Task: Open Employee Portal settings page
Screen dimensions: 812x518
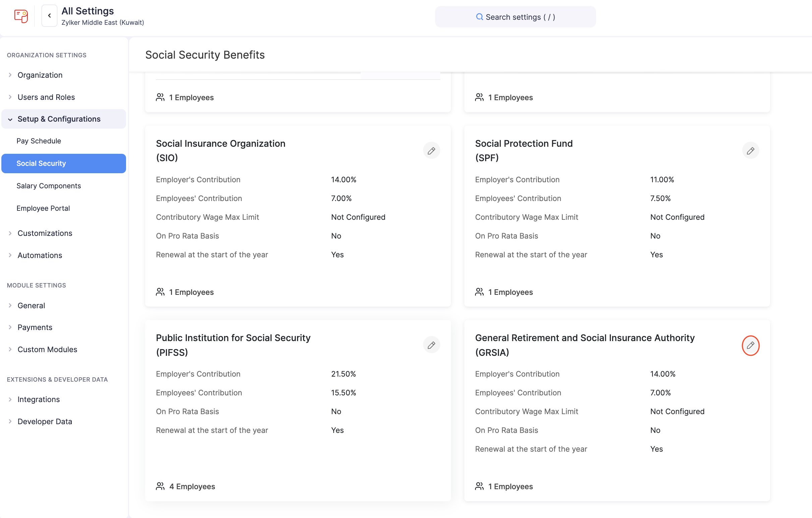Action: [43, 208]
